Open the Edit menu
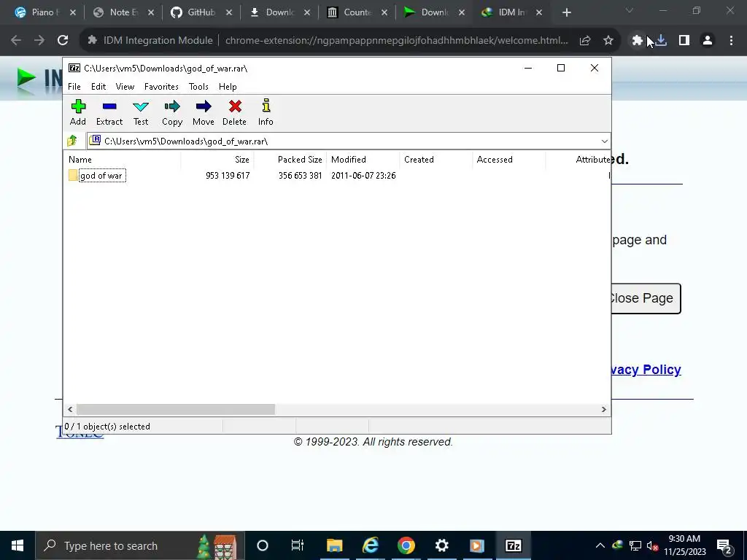The height and width of the screenshot is (560, 747). (98, 87)
